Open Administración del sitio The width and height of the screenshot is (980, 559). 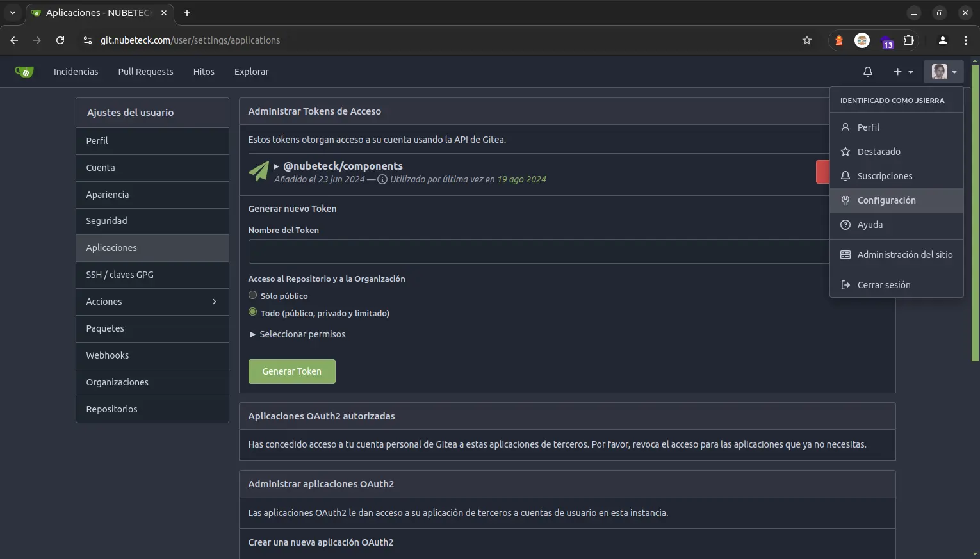pyautogui.click(x=904, y=254)
